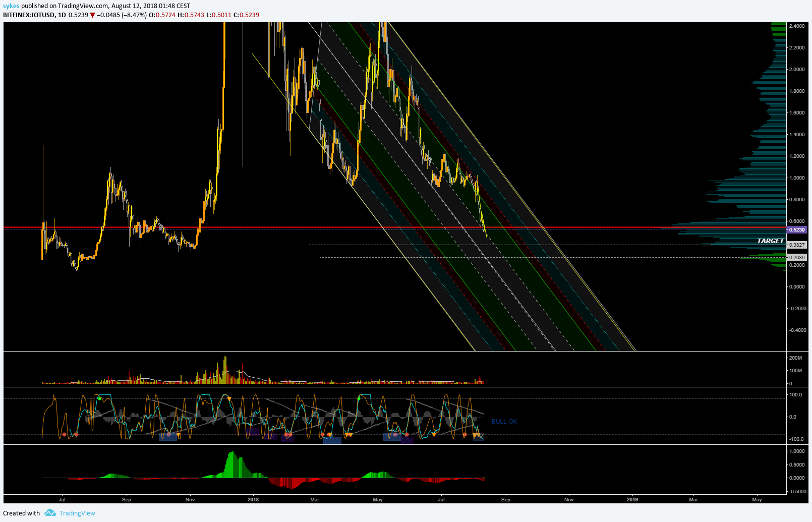Open the sykes author profile link
Image resolution: width=812 pixels, height=522 pixels.
pyautogui.click(x=11, y=6)
